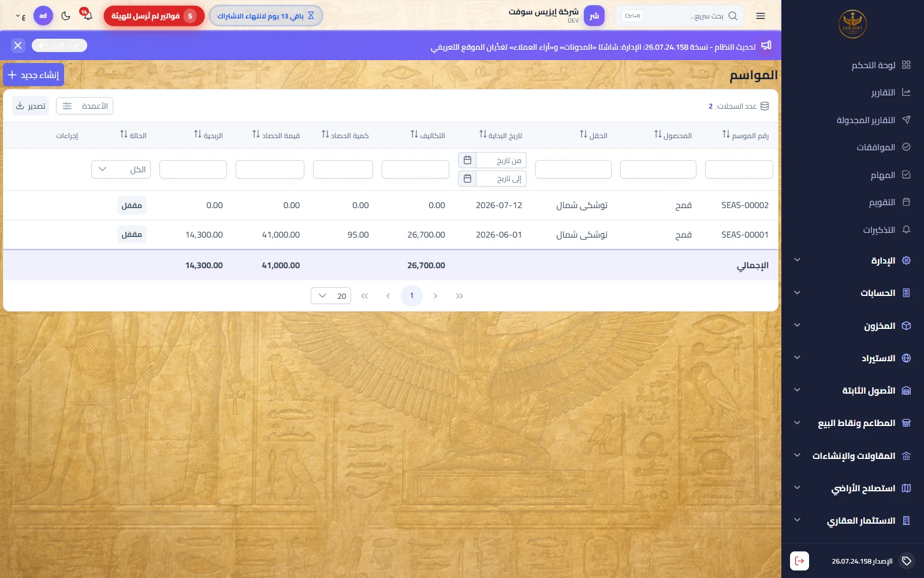Image resolution: width=924 pixels, height=578 pixels.
Task: Close the system update announcement banner
Action: point(18,45)
